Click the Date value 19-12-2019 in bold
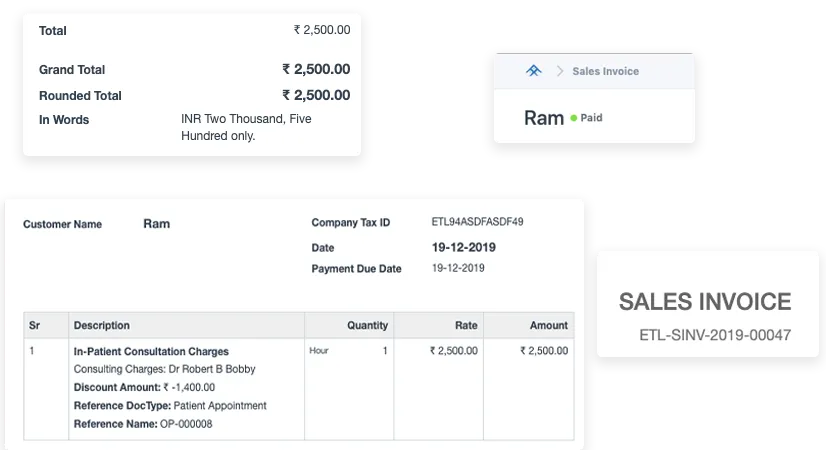 point(464,247)
